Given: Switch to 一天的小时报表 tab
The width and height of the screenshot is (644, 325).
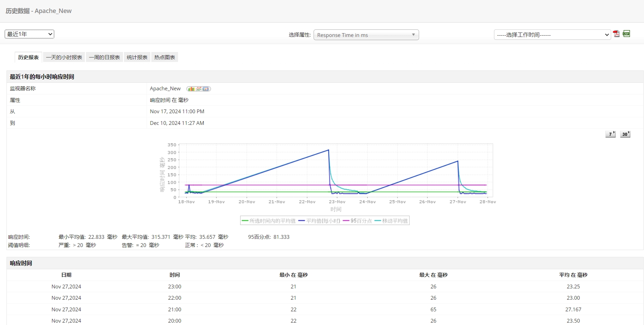Looking at the screenshot, I should 64,57.
